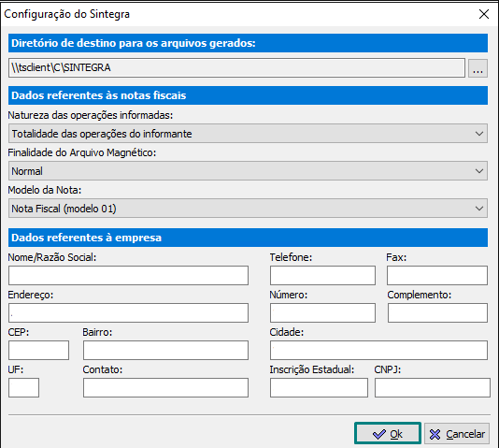Screen dimensions: 499x448
Task: Click the Inscrição Estadual field
Action: tap(319, 387)
